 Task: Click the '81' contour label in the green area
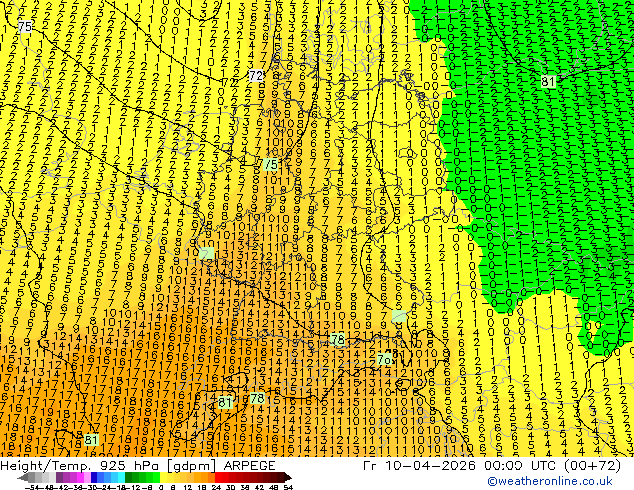click(548, 82)
